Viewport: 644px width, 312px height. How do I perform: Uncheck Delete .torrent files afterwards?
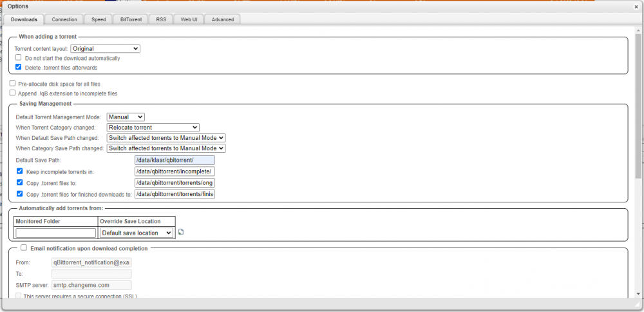point(18,67)
